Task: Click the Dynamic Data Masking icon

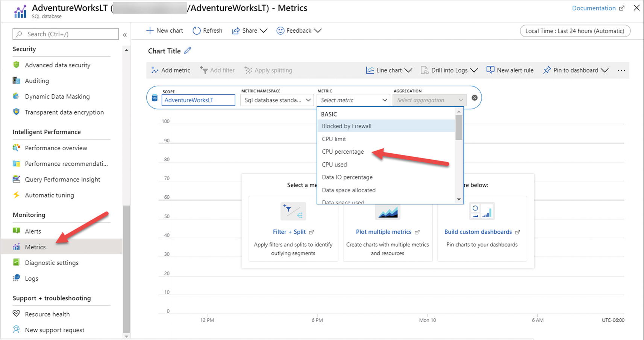Action: point(16,96)
